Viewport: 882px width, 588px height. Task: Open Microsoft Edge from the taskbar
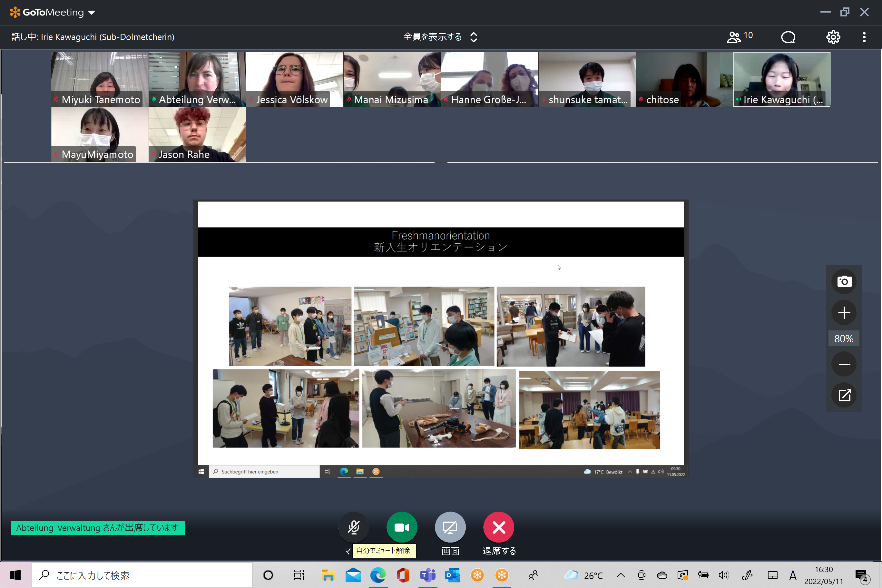point(378,575)
